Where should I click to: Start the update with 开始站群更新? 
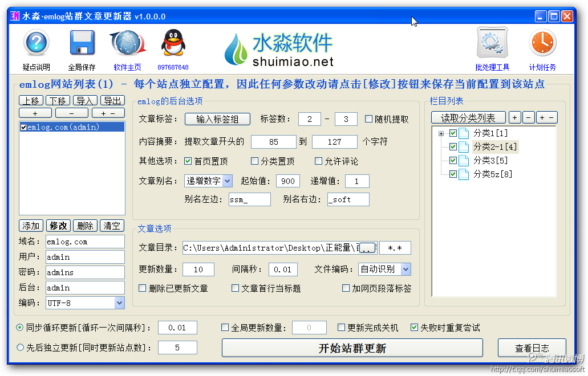point(352,348)
